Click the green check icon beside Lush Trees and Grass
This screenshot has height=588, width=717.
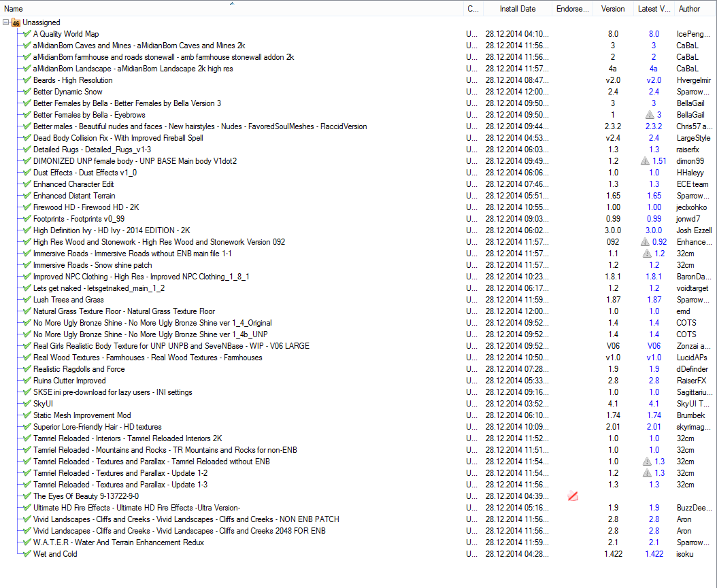click(x=27, y=299)
